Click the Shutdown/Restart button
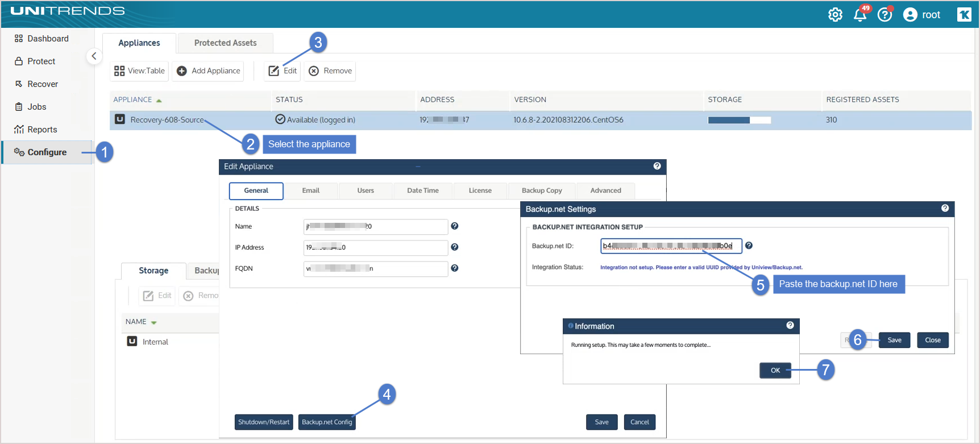980x444 pixels. pyautogui.click(x=264, y=422)
